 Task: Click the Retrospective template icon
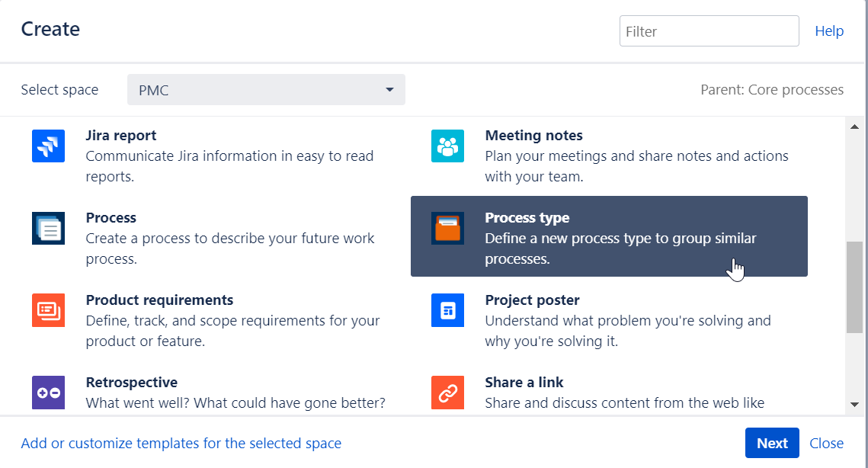click(x=48, y=393)
